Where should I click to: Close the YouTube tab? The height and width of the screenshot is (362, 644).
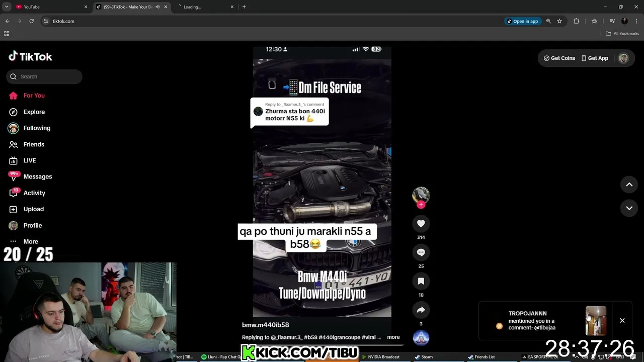86,7
